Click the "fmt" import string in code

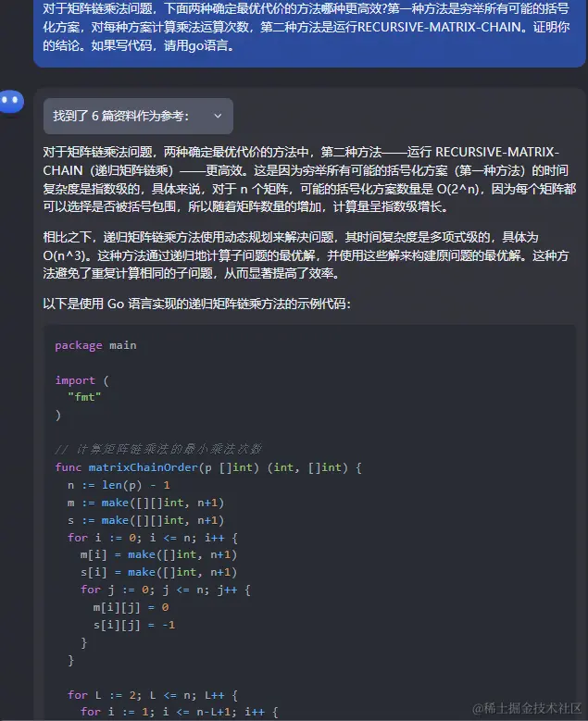coord(84,397)
